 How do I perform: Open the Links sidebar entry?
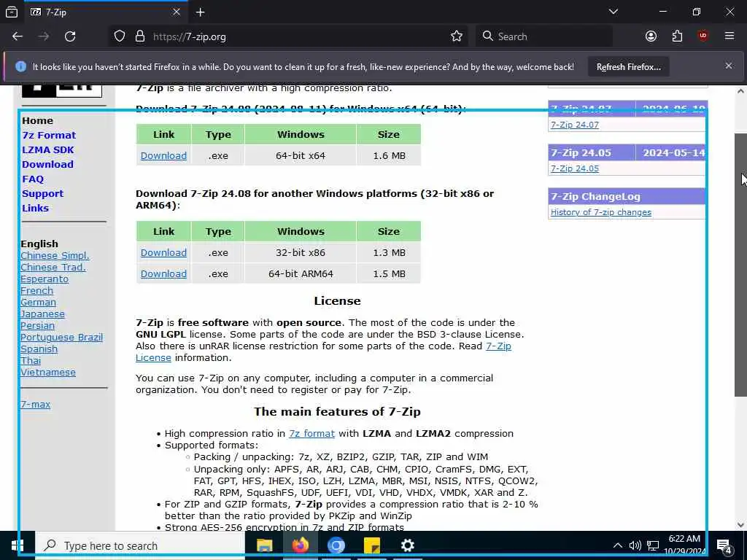35,208
